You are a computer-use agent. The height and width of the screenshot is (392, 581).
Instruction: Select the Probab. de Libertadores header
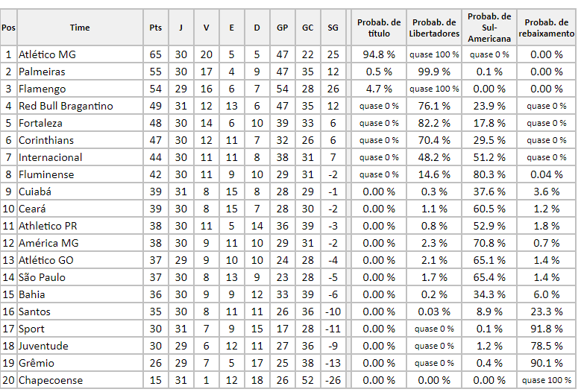435,28
